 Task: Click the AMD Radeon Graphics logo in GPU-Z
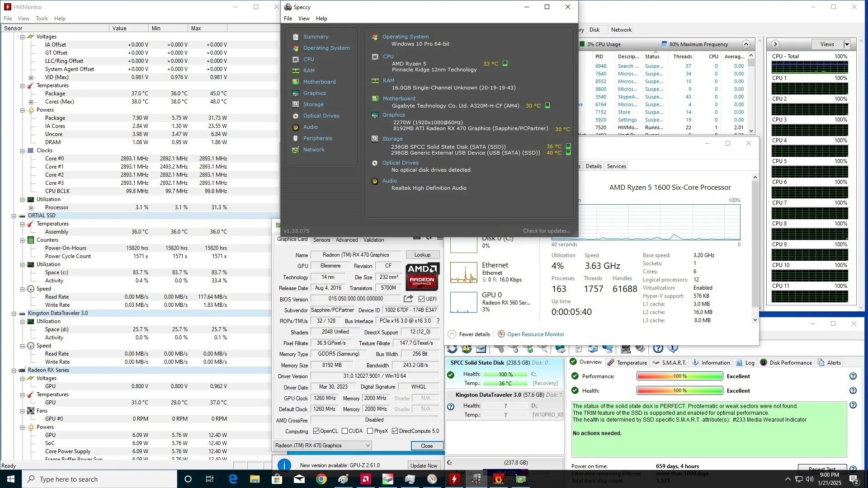pos(422,277)
